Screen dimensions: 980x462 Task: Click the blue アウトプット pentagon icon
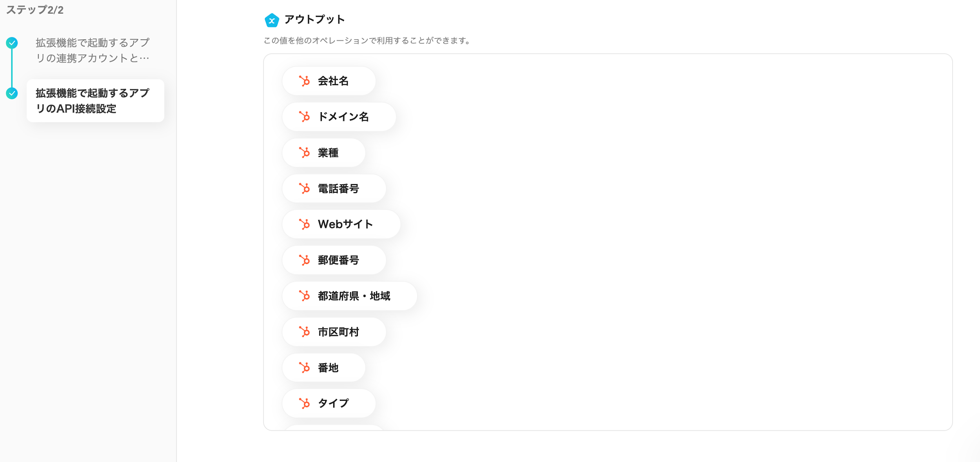pyautogui.click(x=272, y=20)
